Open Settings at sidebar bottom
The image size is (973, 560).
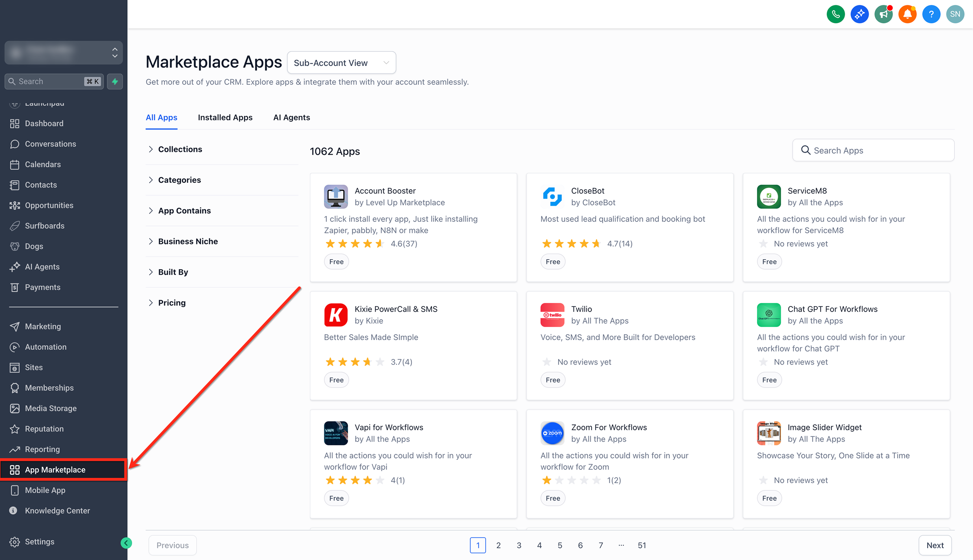pos(39,541)
